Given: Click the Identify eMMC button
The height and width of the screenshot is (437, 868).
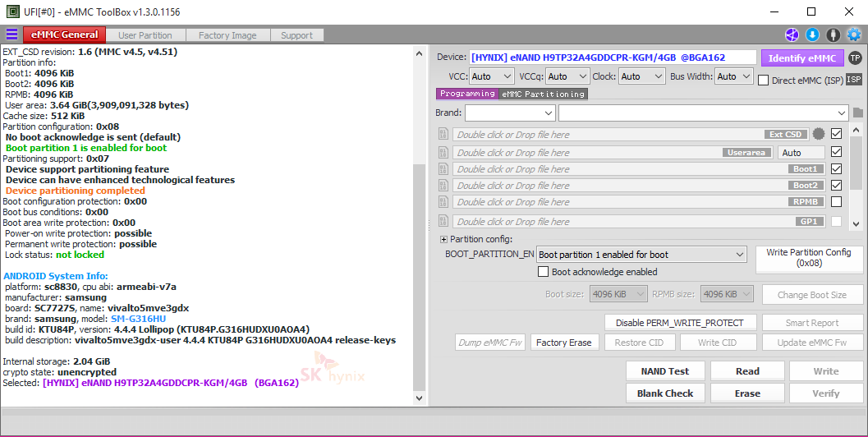Looking at the screenshot, I should click(802, 57).
